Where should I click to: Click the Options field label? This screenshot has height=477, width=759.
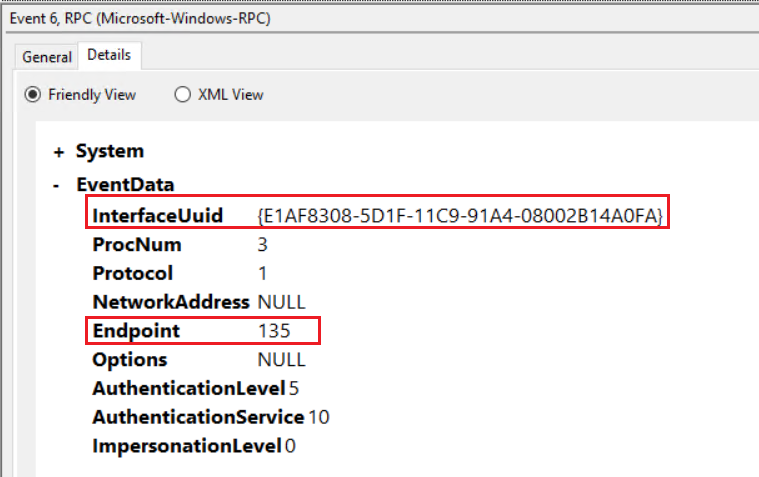point(130,359)
